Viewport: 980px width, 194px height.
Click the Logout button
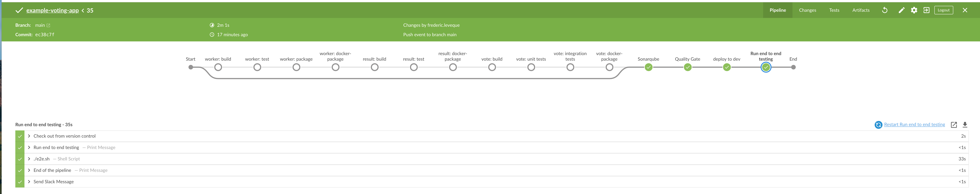[x=943, y=10]
